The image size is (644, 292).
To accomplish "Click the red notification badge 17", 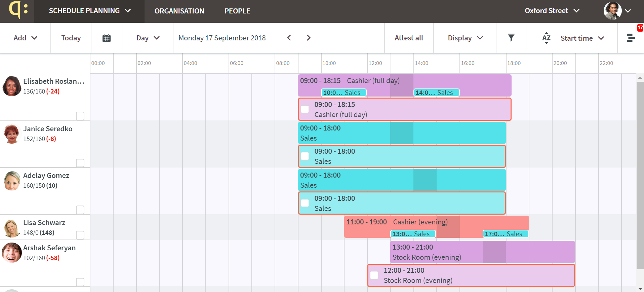I will 640,28.
